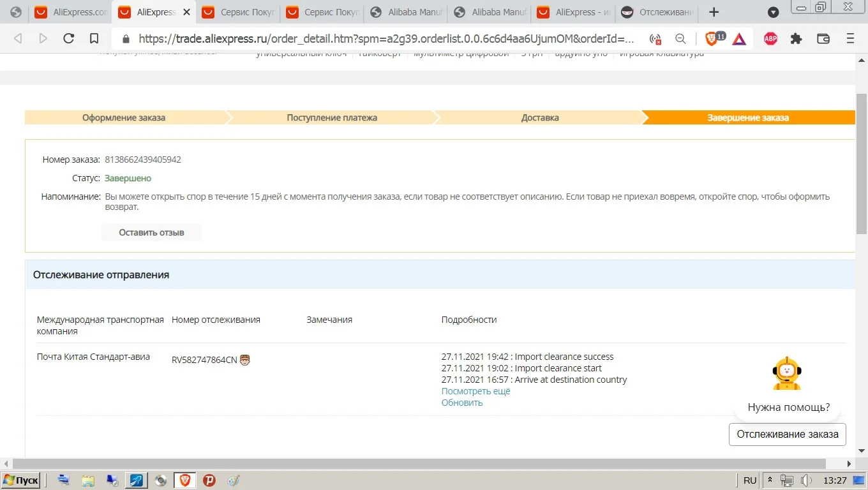This screenshot has height=490, width=868.
Task: Click the Почта Китая Стандарт-авиа carrier name
Action: click(93, 357)
